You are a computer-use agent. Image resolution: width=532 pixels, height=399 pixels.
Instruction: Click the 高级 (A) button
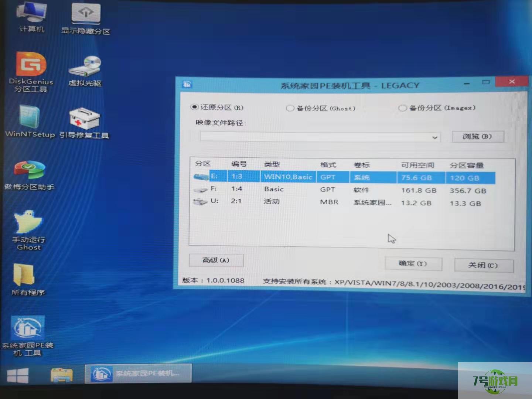tap(216, 260)
